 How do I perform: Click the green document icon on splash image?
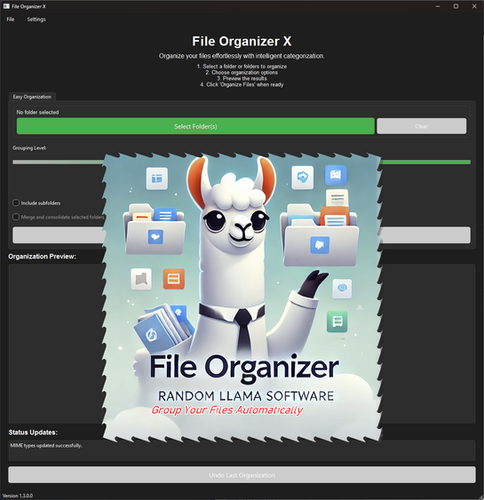pos(337,321)
